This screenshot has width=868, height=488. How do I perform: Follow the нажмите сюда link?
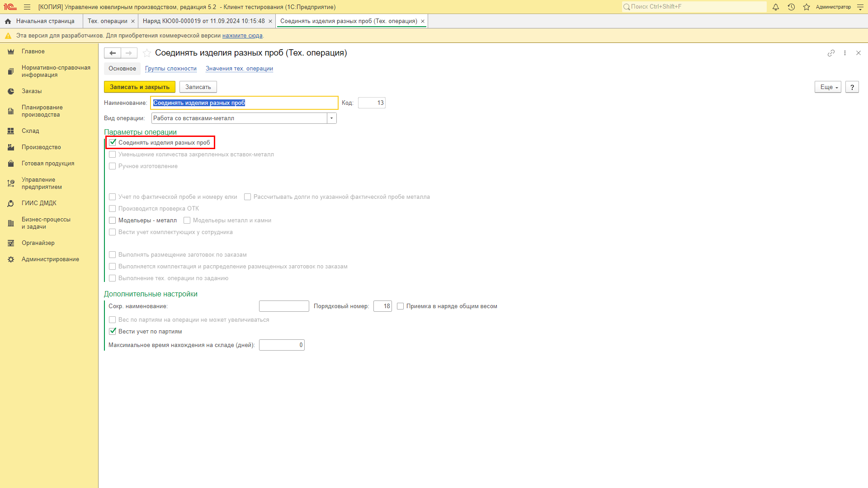pos(242,36)
